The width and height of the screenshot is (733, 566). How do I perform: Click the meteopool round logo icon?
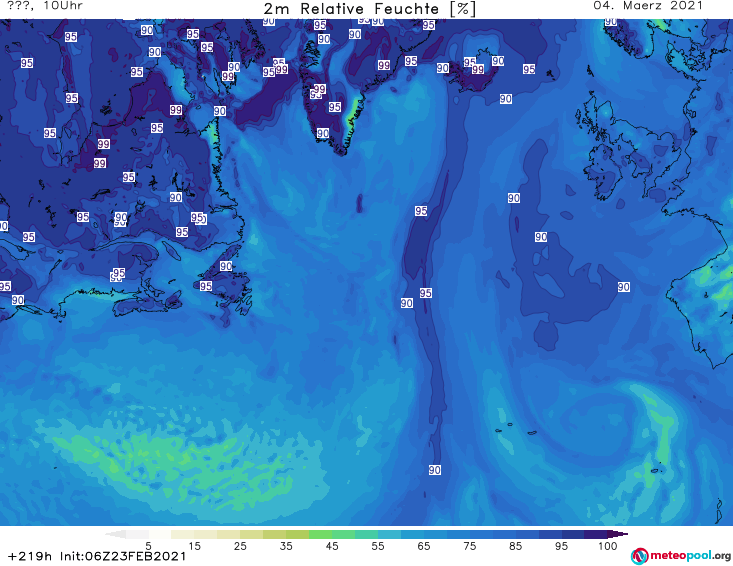click(639, 556)
